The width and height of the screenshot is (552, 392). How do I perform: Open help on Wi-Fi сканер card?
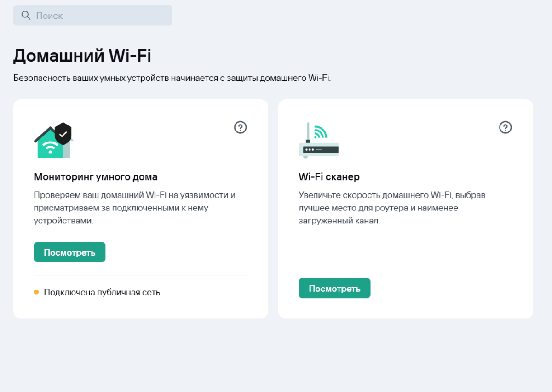pyautogui.click(x=505, y=127)
